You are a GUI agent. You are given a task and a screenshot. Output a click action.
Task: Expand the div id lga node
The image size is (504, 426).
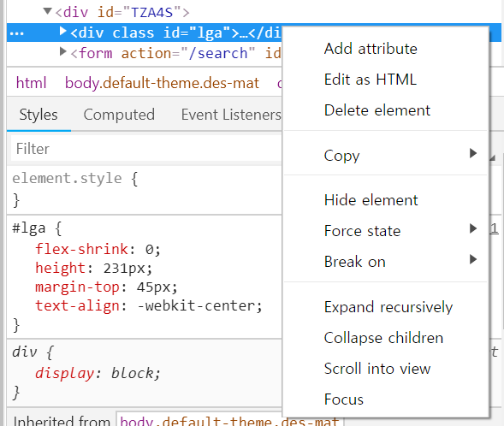click(x=63, y=32)
